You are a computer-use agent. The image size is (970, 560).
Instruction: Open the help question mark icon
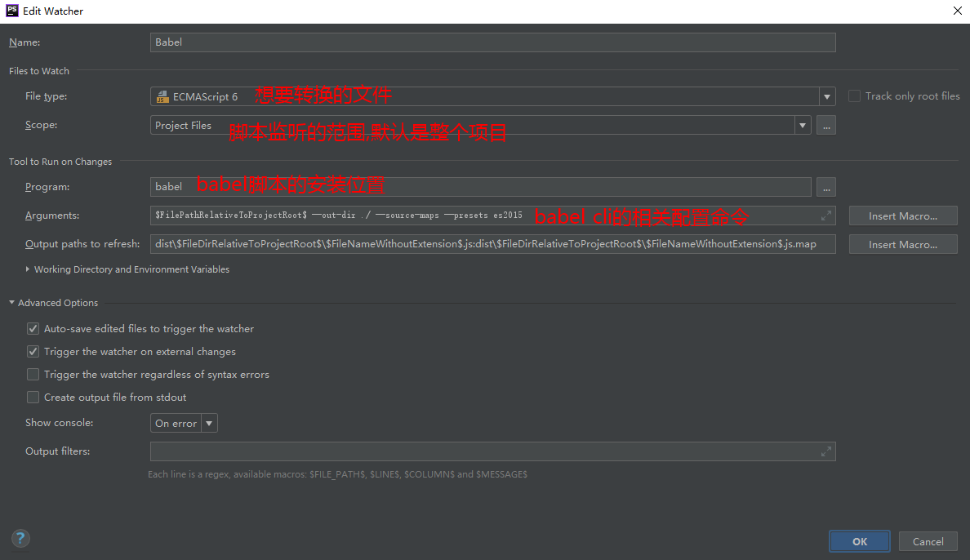(x=20, y=538)
